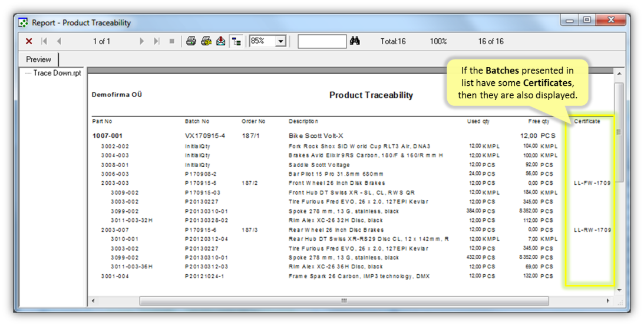
Task: Print the Product Traceability report
Action: point(191,41)
